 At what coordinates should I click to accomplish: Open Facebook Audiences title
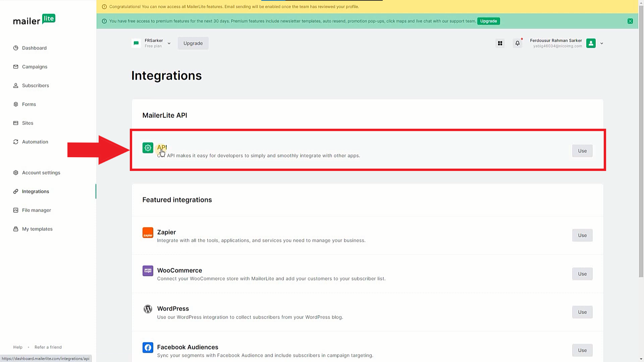pos(187,347)
